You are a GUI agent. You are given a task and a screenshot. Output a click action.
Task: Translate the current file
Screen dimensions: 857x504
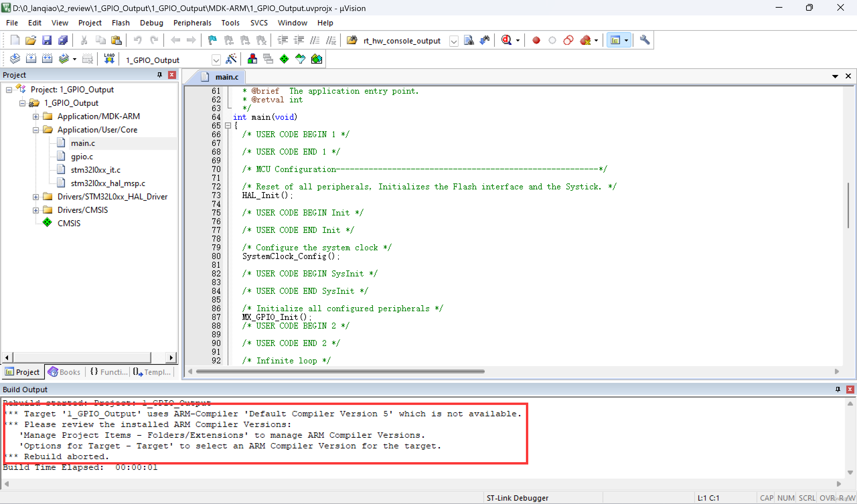tap(15, 59)
